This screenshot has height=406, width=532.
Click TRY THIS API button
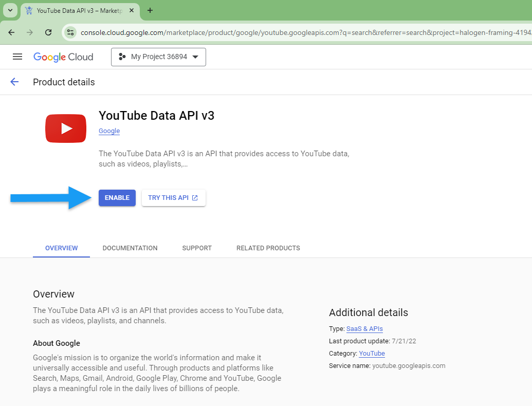[173, 198]
